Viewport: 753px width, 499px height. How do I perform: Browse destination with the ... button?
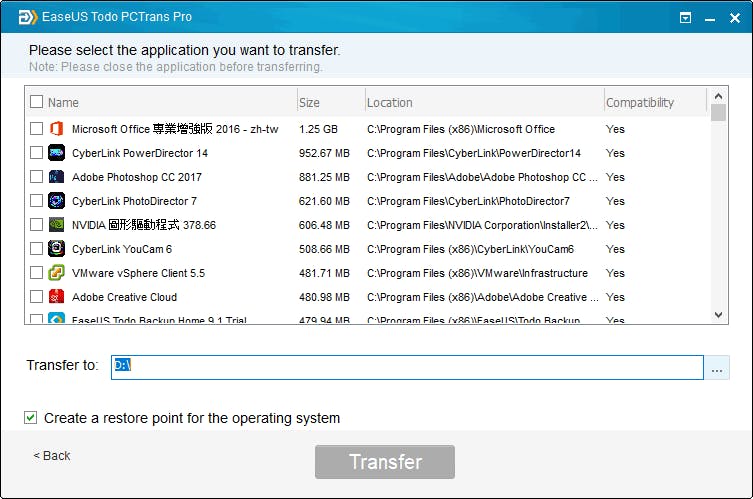717,367
